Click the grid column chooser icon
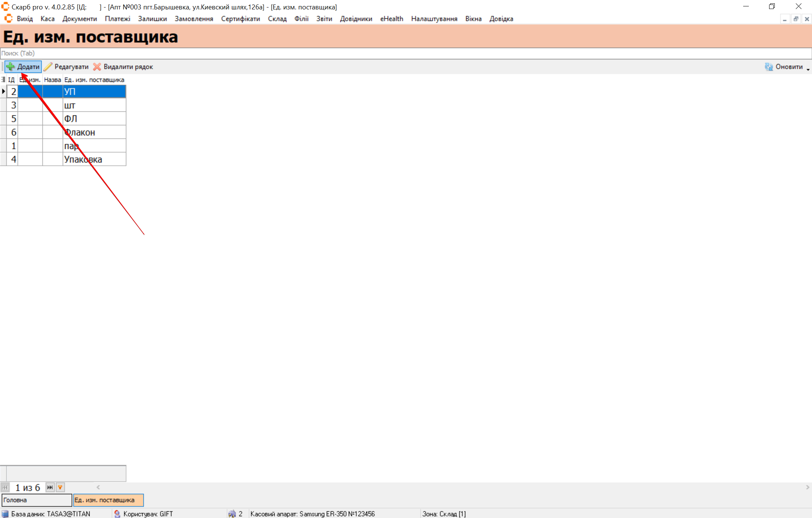The image size is (812, 518). (x=3, y=80)
